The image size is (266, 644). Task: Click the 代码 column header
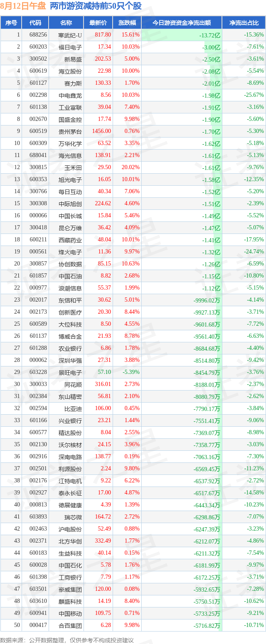click(x=35, y=23)
